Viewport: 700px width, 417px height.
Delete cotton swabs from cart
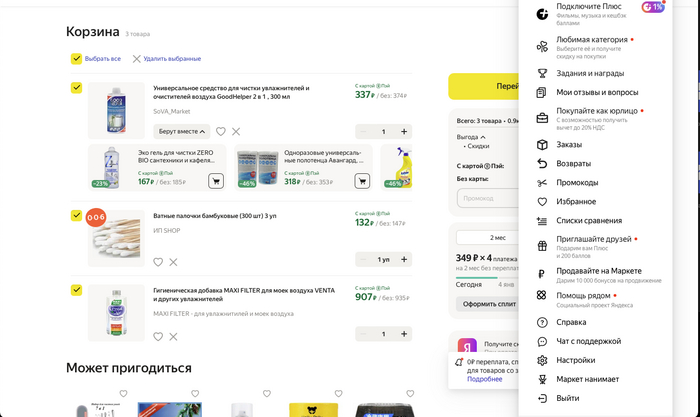tap(173, 262)
